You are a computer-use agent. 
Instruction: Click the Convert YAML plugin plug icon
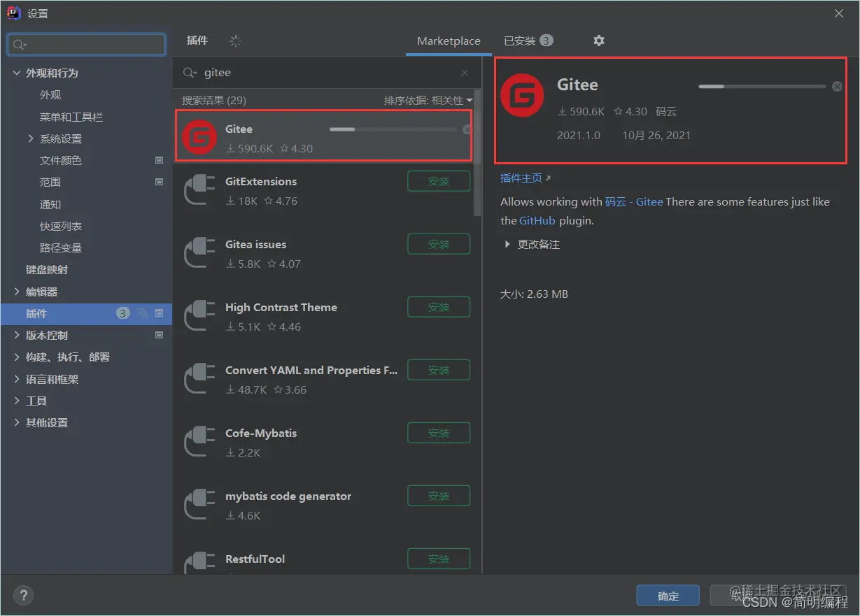(x=199, y=380)
